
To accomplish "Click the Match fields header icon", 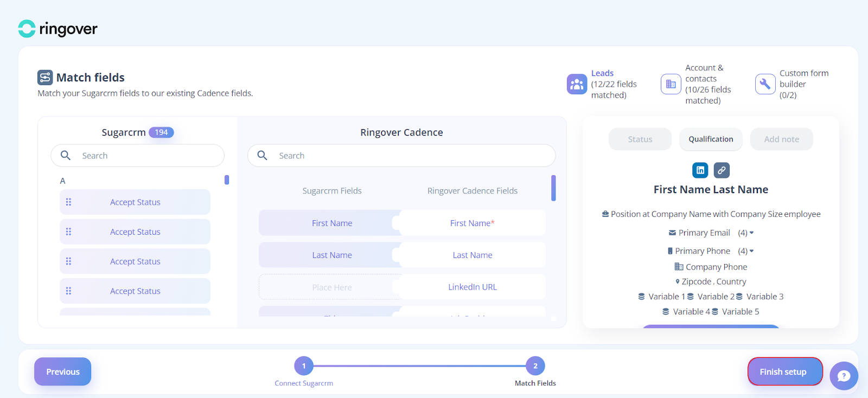I will (x=45, y=78).
